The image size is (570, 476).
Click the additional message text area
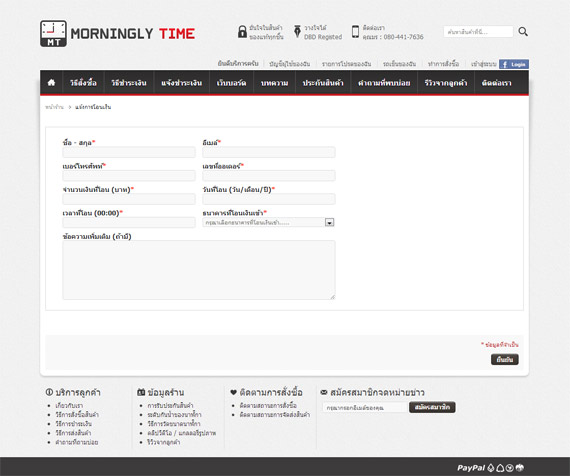coord(199,270)
